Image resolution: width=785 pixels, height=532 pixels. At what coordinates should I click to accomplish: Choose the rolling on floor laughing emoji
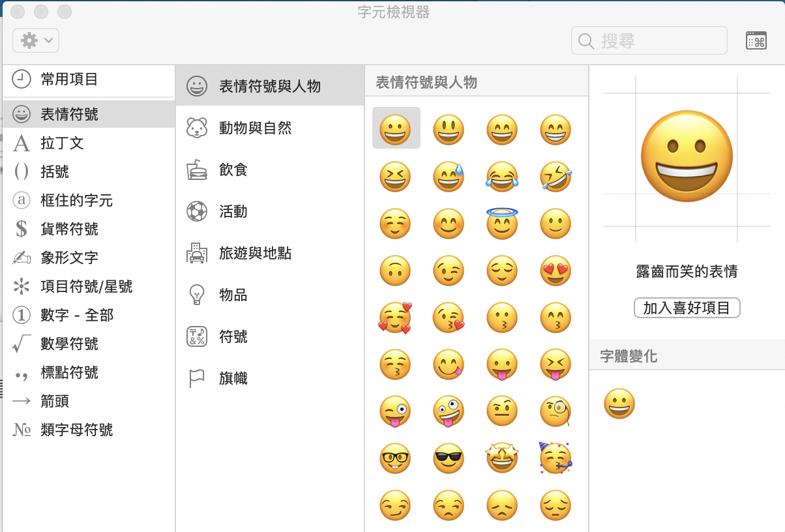point(556,177)
